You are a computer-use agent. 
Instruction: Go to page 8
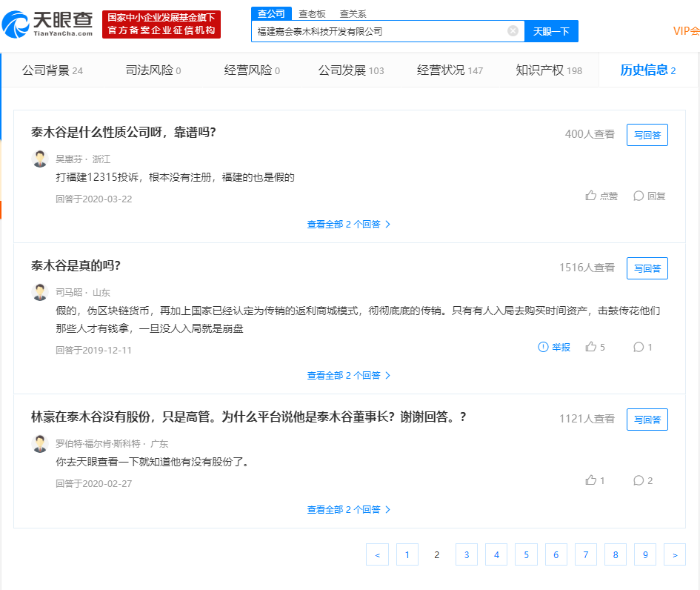[x=616, y=554]
